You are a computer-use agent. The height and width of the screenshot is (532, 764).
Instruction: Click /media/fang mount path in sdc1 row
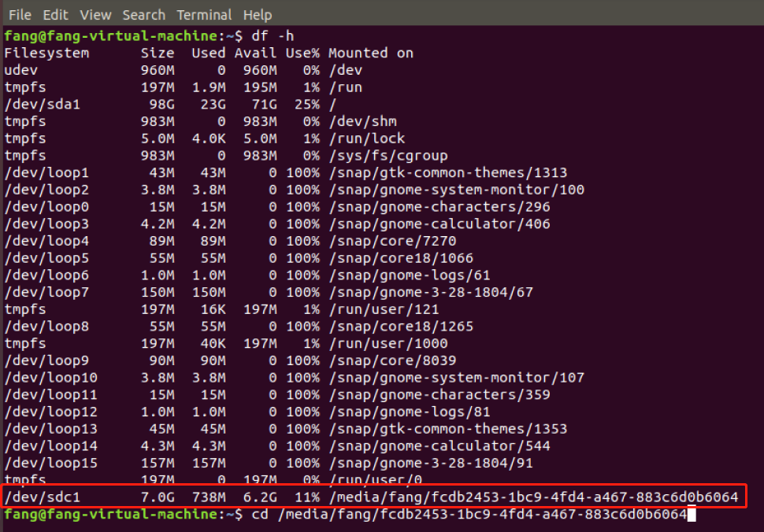coord(533,497)
